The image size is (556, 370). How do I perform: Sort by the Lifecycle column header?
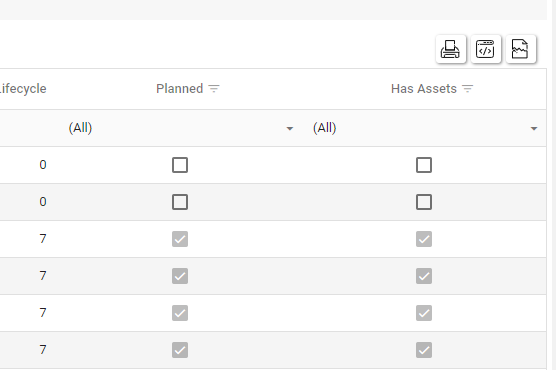click(x=23, y=89)
